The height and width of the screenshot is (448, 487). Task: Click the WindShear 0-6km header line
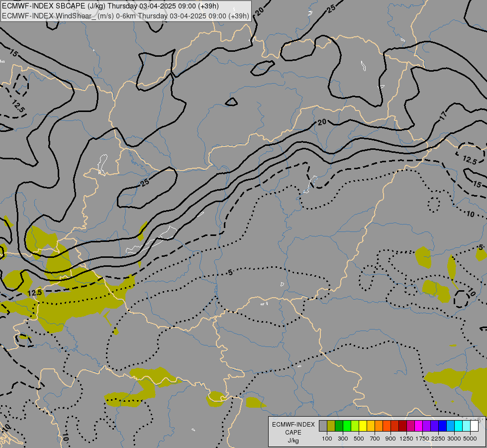click(x=125, y=16)
